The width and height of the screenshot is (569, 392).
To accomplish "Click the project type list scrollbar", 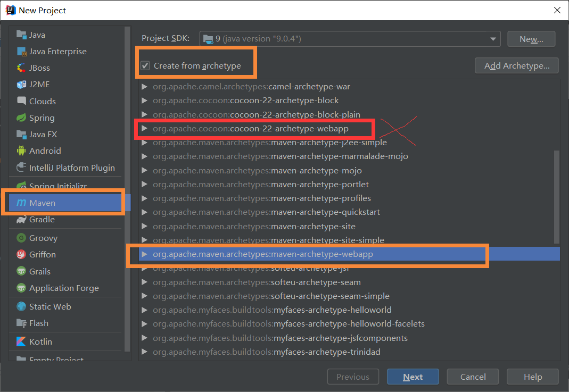I will pyautogui.click(x=127, y=189).
